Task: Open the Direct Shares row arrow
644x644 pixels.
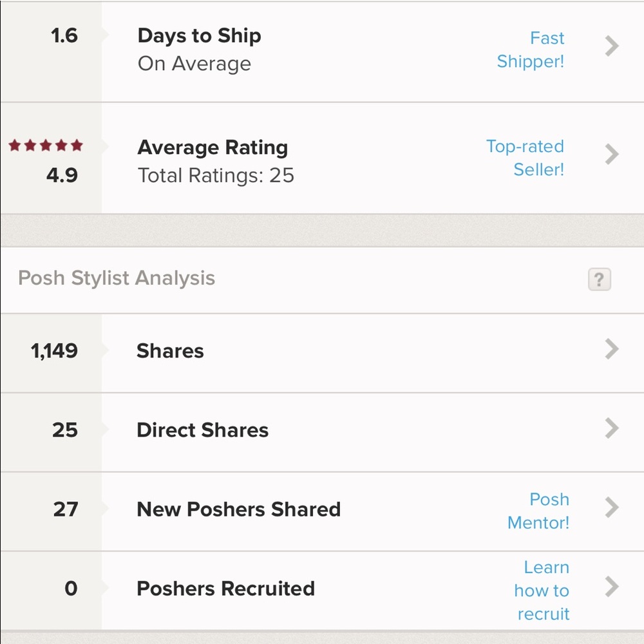Action: [612, 428]
